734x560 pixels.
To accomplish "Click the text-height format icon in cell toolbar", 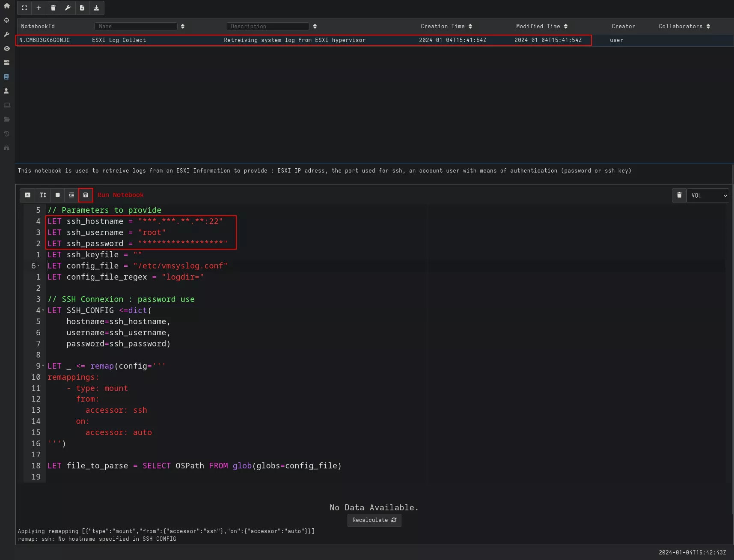I will (43, 195).
